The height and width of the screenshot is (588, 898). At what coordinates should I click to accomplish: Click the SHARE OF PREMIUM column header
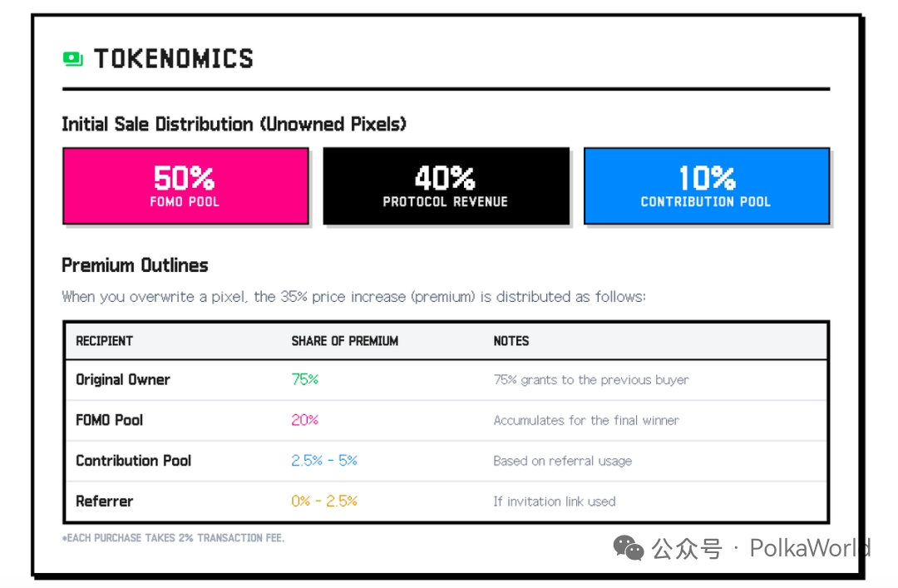[x=344, y=341]
